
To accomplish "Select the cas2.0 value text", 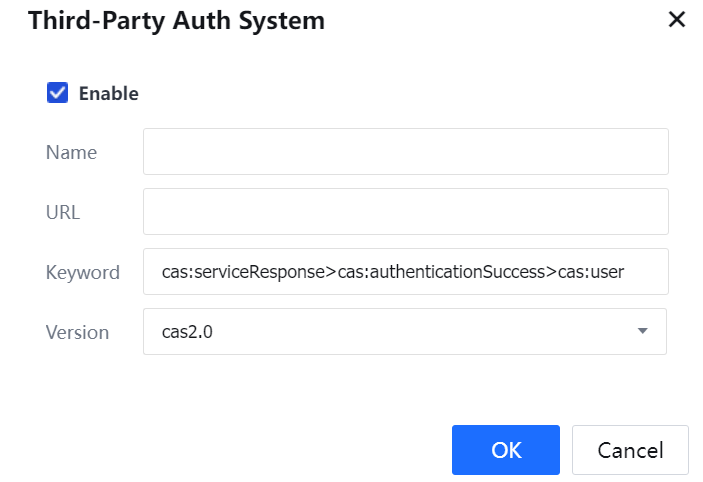I will click(187, 332).
